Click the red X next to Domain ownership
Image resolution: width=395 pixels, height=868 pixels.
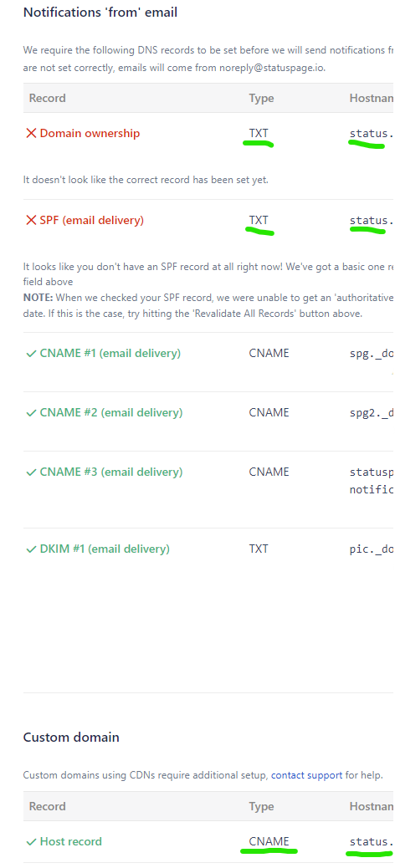coord(31,134)
